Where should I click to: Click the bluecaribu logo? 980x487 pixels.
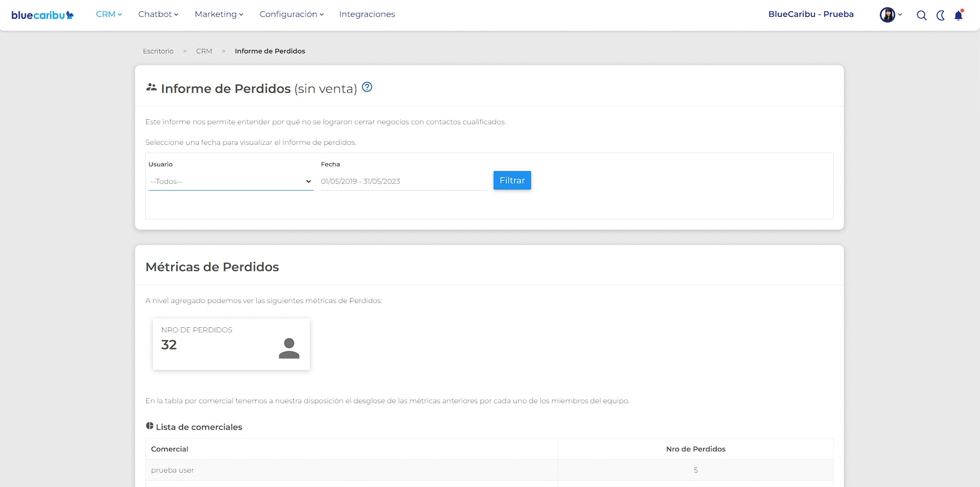click(43, 15)
